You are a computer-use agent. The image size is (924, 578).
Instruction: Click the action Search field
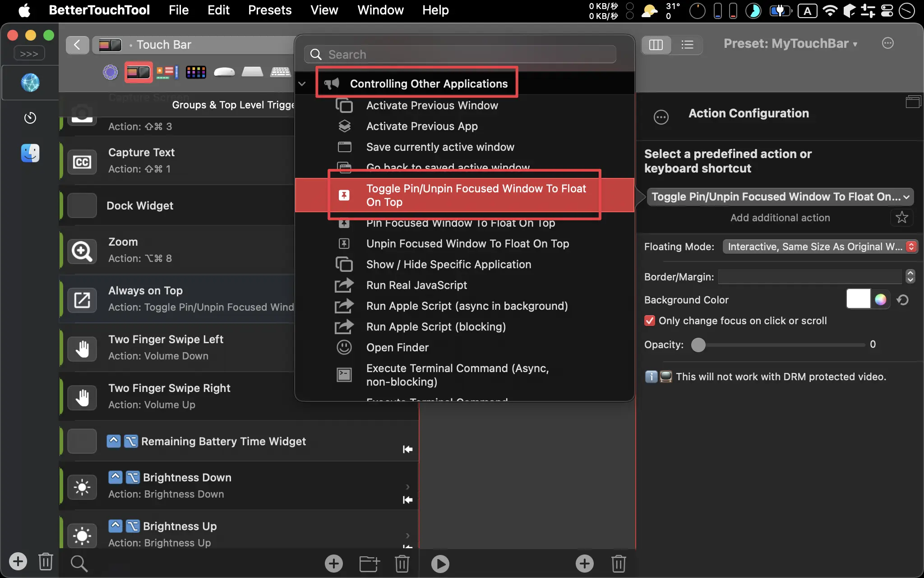(x=460, y=54)
